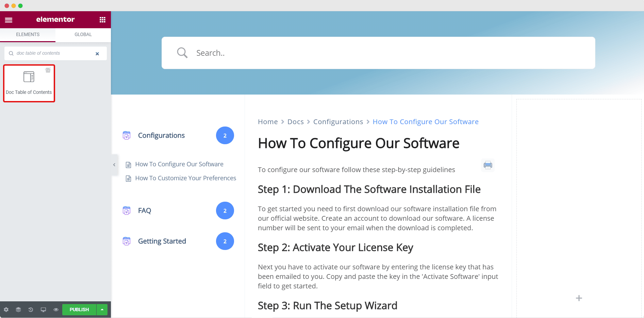This screenshot has height=318, width=644.
Task: Clear the search with the X icon
Action: tap(97, 53)
